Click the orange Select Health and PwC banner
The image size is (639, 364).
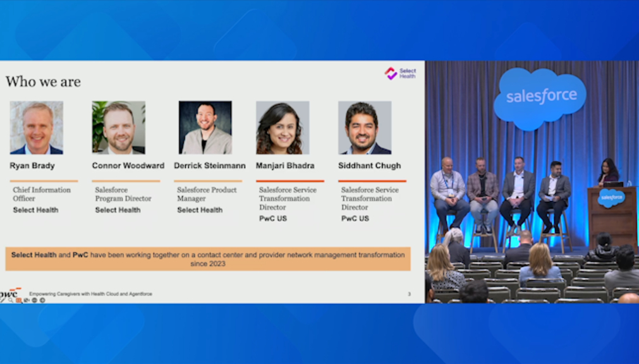tap(208, 259)
